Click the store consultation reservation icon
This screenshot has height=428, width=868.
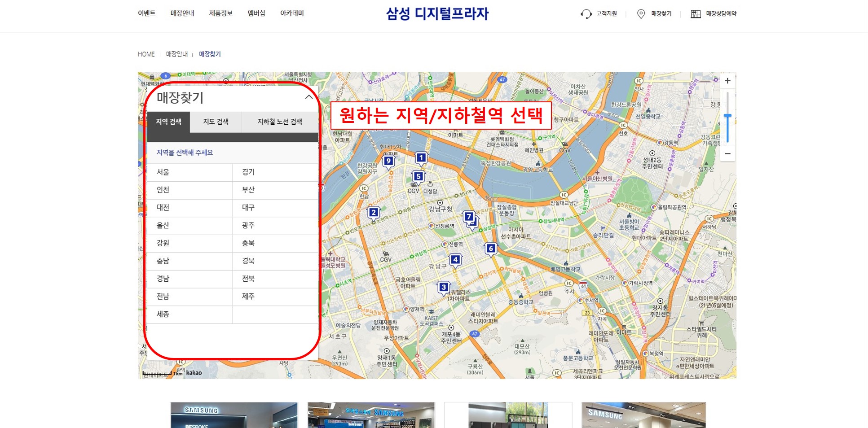[696, 14]
